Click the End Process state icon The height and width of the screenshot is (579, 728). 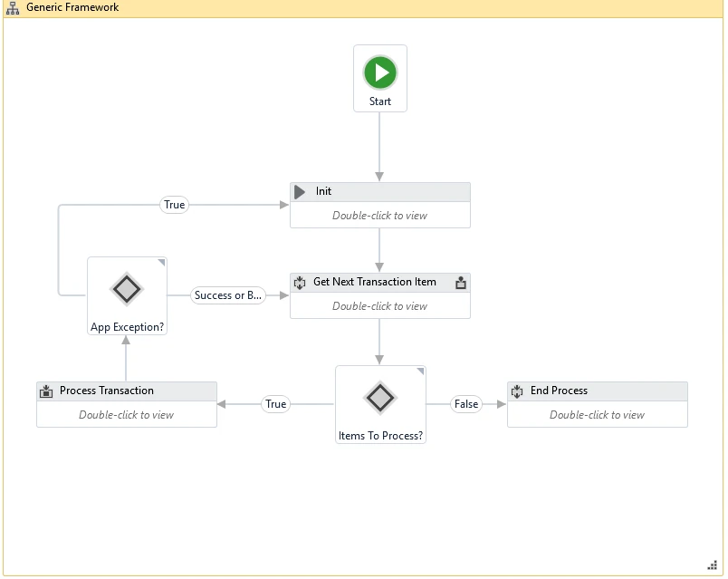click(517, 391)
